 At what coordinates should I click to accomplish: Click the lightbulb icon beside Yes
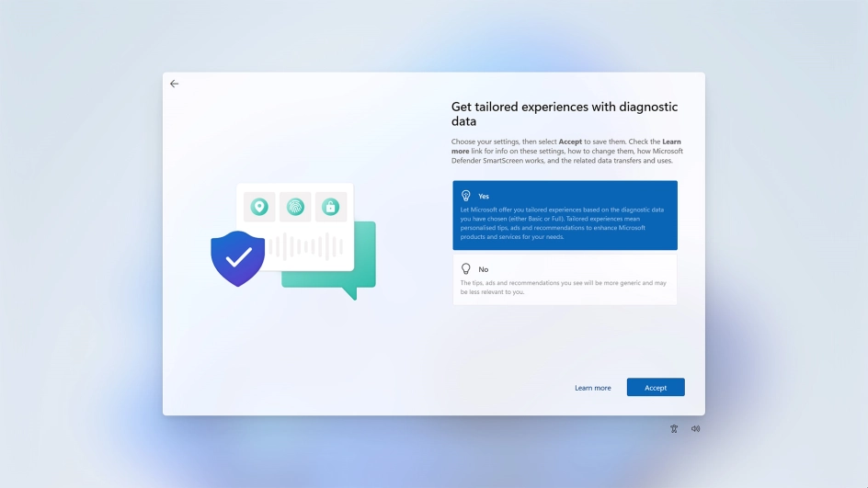tap(466, 196)
